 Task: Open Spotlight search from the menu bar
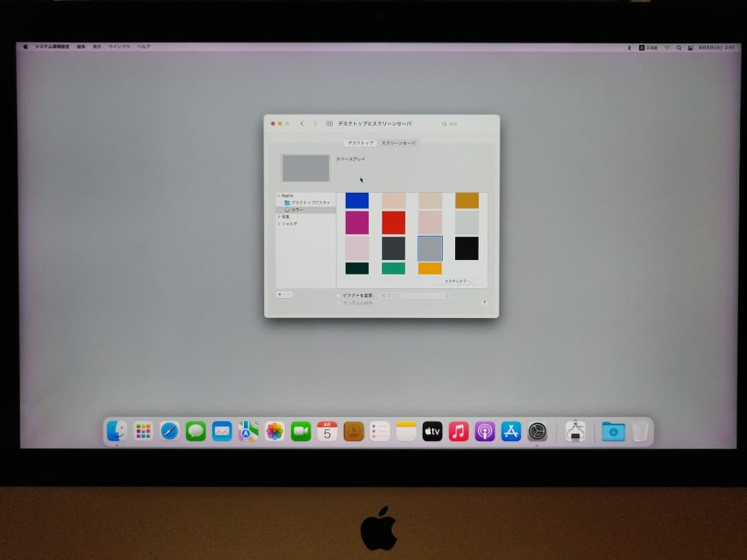[x=679, y=47]
